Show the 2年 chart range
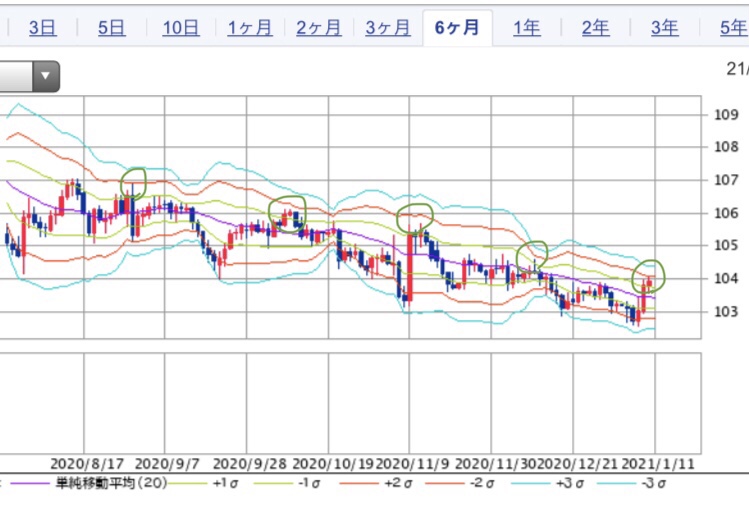Image resolution: width=749 pixels, height=514 pixels. coord(595,28)
